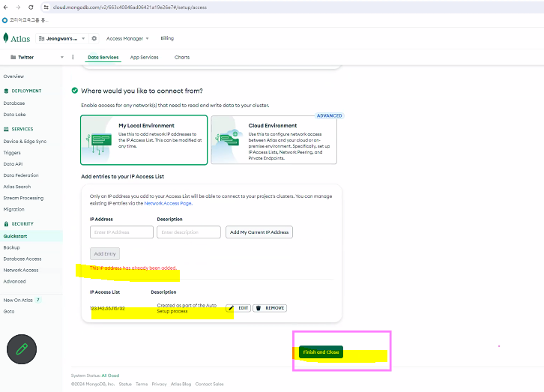Switch to Data Services tab
Viewport: 544px width, 392px height.
[x=103, y=57]
